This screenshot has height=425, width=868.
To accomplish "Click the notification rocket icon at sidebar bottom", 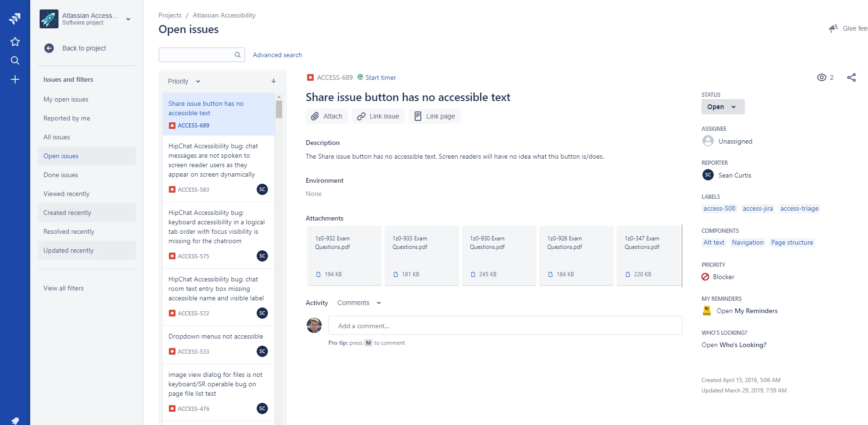I will pyautogui.click(x=15, y=421).
